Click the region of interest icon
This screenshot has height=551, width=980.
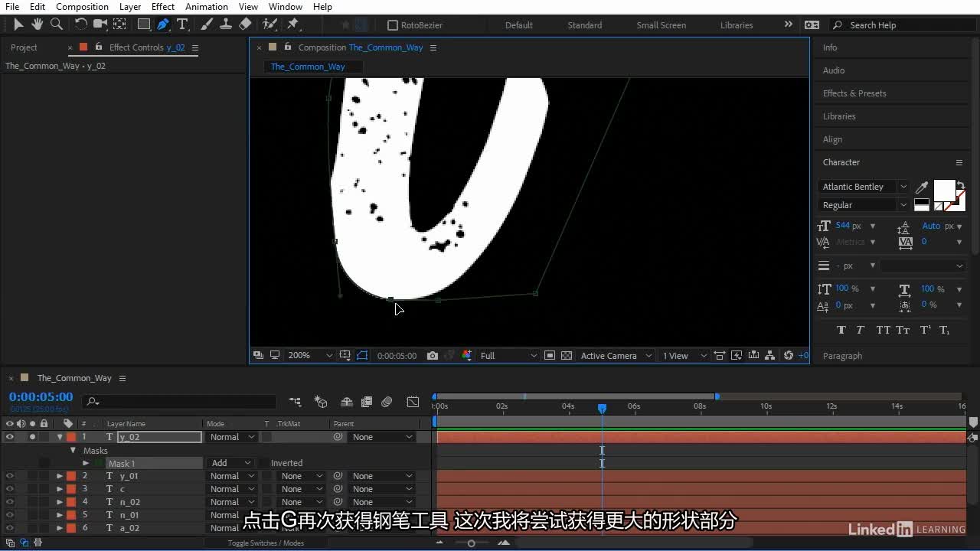tap(549, 356)
